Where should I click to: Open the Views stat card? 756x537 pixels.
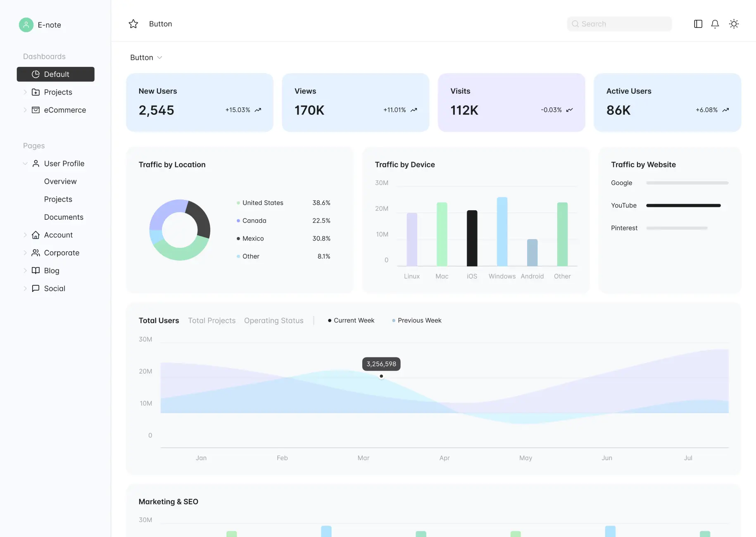355,102
